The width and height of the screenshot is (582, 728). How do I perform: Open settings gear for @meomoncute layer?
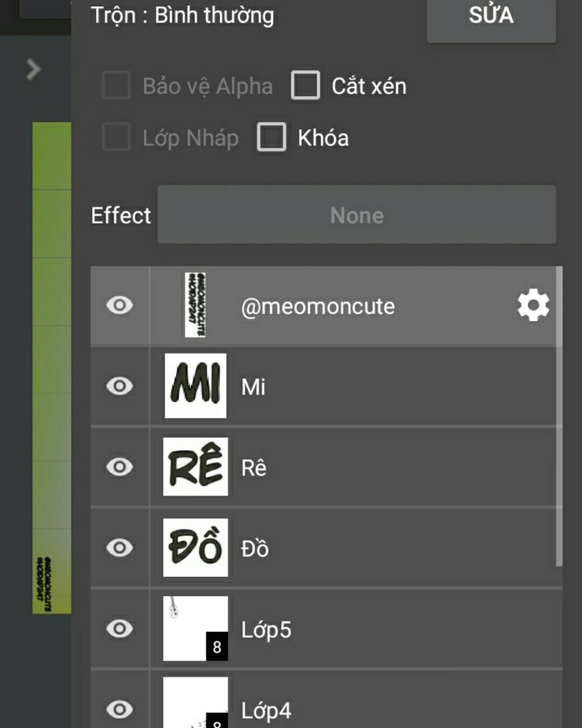[533, 306]
